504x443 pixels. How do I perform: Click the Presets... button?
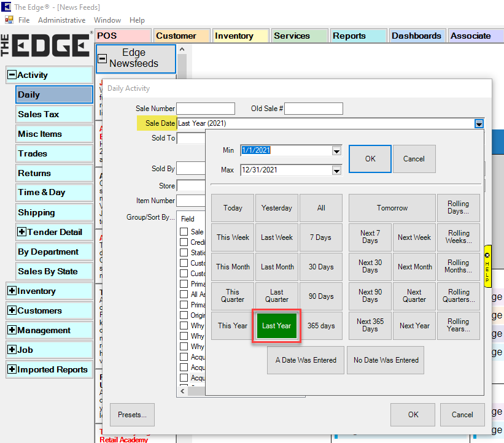pyautogui.click(x=132, y=415)
